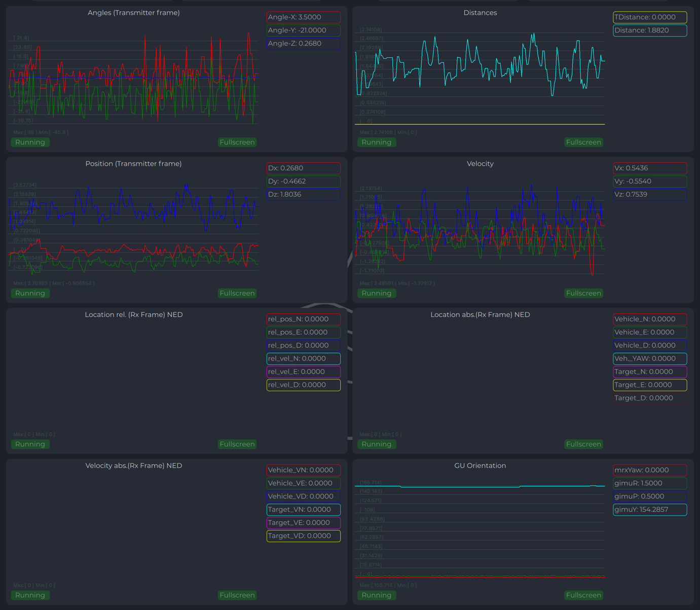Click the Dx legend entry
This screenshot has width=700, height=610.
pos(304,168)
